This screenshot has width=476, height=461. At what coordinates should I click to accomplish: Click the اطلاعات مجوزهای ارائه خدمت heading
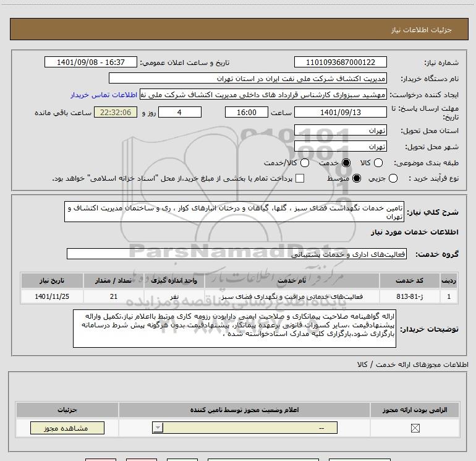(412, 364)
